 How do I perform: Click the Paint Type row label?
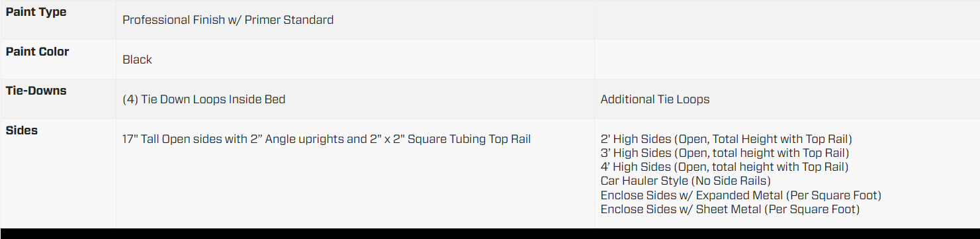pyautogui.click(x=36, y=12)
